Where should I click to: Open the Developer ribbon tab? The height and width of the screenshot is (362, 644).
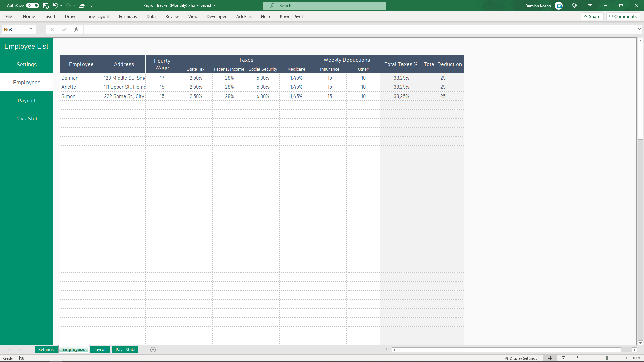217,16
